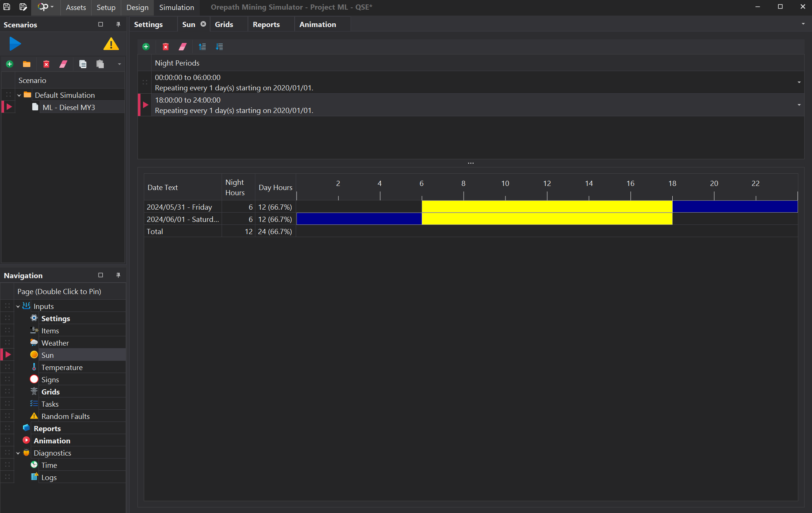Screen dimensions: 812x513
Task: Click the save icon in the title bar
Action: tap(7, 7)
